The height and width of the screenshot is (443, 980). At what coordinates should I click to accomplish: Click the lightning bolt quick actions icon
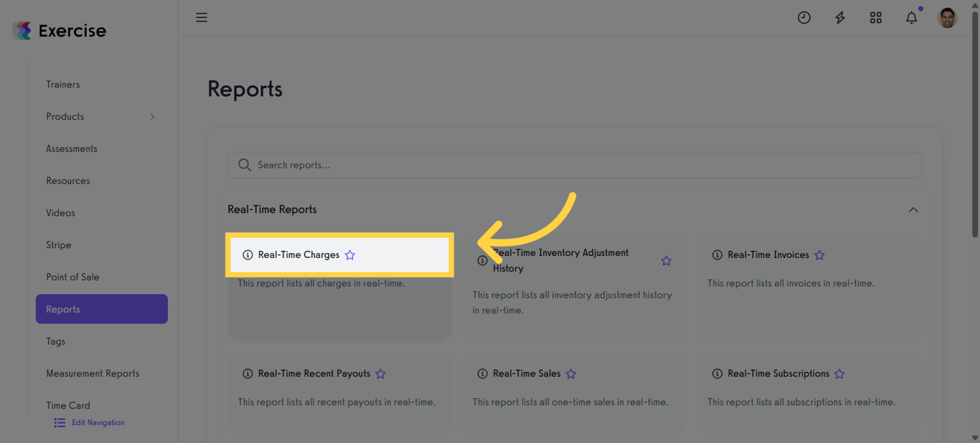840,18
